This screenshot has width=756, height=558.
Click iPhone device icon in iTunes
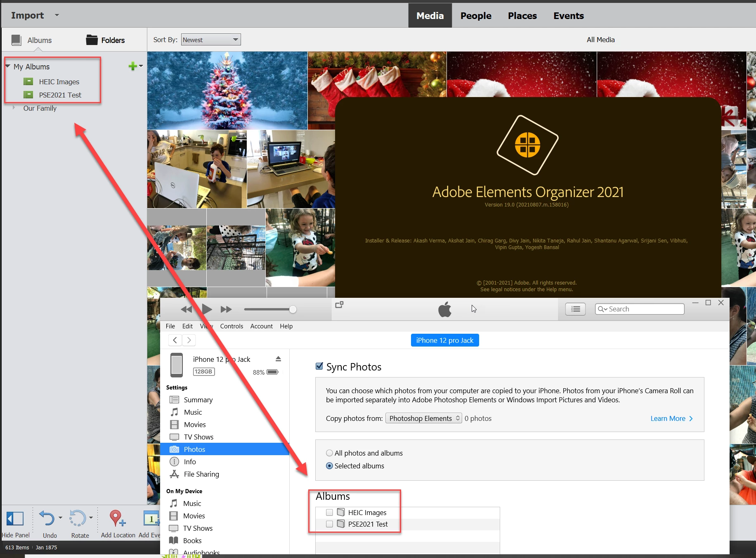177,365
